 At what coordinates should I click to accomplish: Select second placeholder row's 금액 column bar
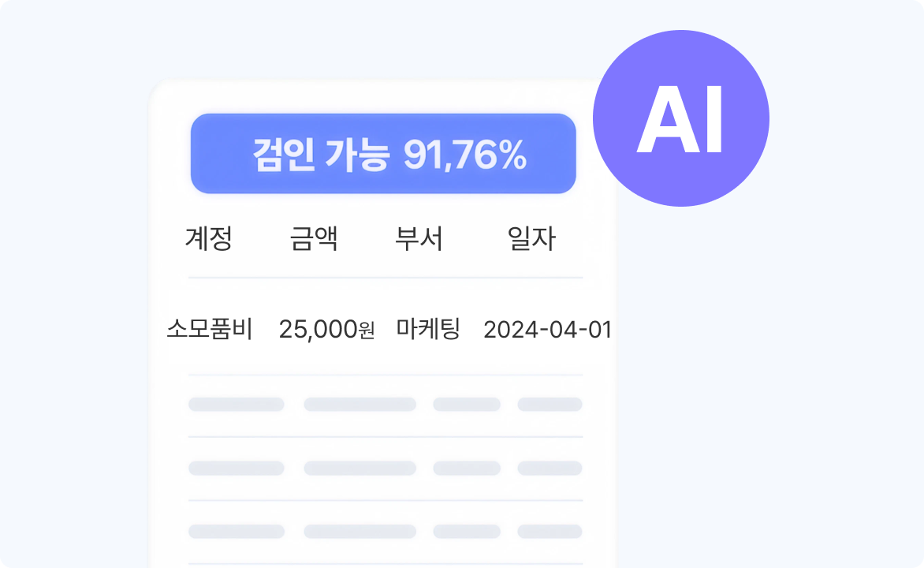(360, 468)
